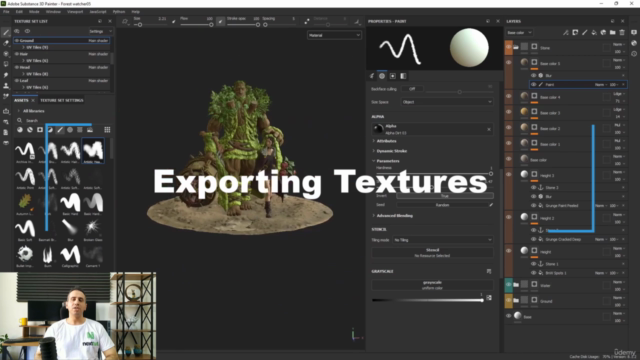The width and height of the screenshot is (640, 360).
Task: Select the Polygon Fill tool in left toolbar
Action: tap(6, 64)
